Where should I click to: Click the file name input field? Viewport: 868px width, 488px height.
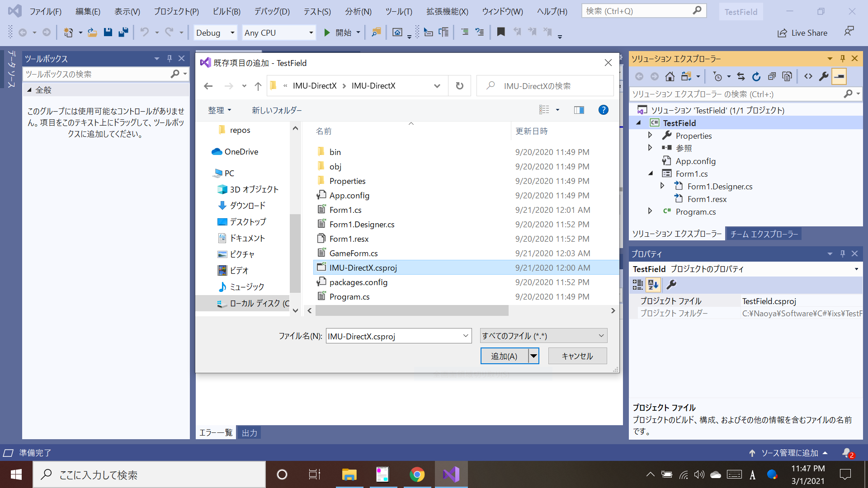click(393, 336)
